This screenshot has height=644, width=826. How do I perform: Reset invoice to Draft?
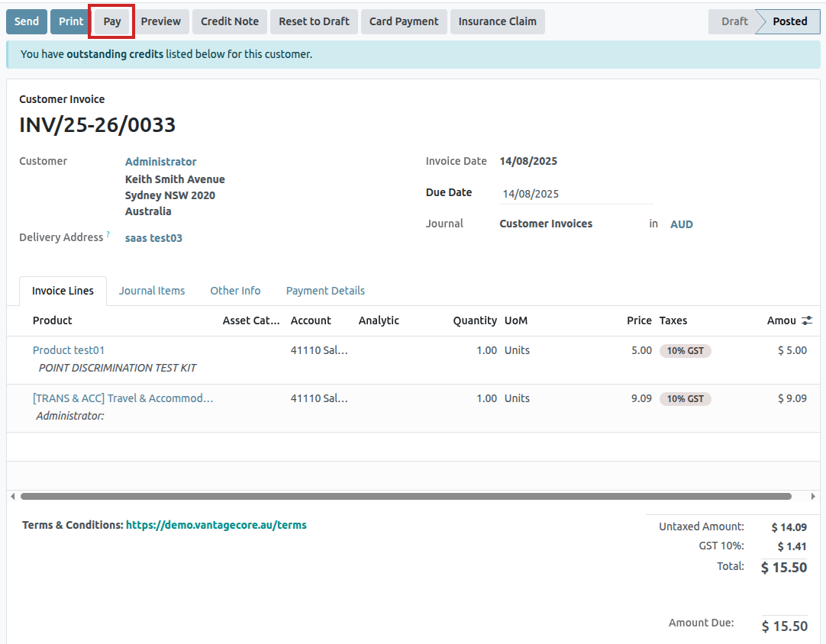click(314, 21)
